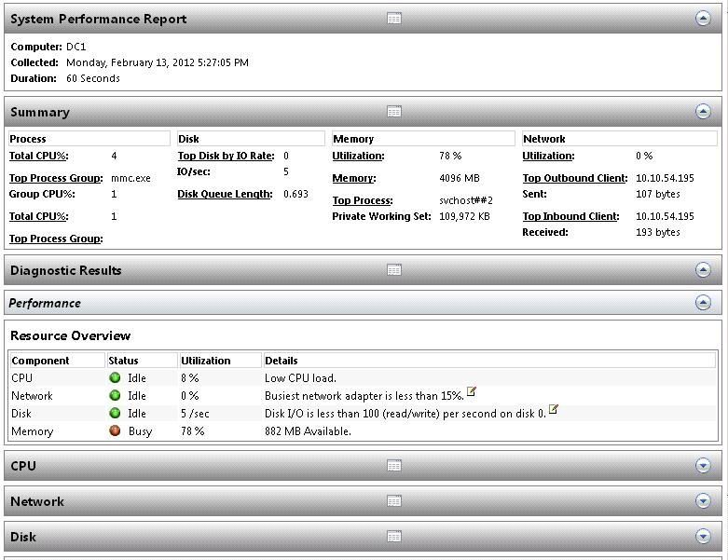Image resolution: width=728 pixels, height=560 pixels.
Task: Collapse the Diagnostic Results section
Action: [x=703, y=269]
